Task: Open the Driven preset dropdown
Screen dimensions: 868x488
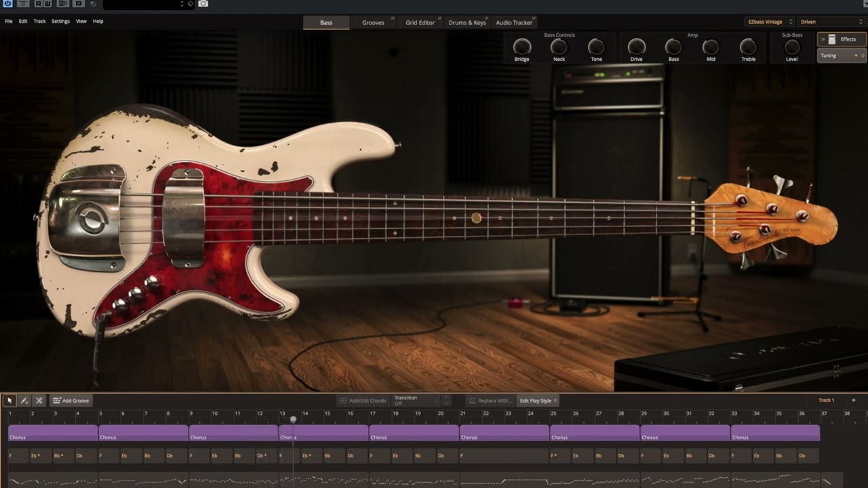Action: 831,22
